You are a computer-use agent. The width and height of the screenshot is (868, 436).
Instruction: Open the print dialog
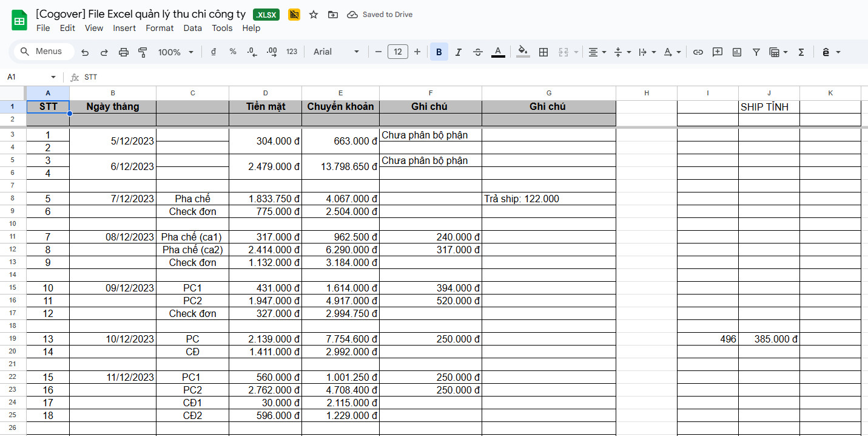pyautogui.click(x=124, y=52)
